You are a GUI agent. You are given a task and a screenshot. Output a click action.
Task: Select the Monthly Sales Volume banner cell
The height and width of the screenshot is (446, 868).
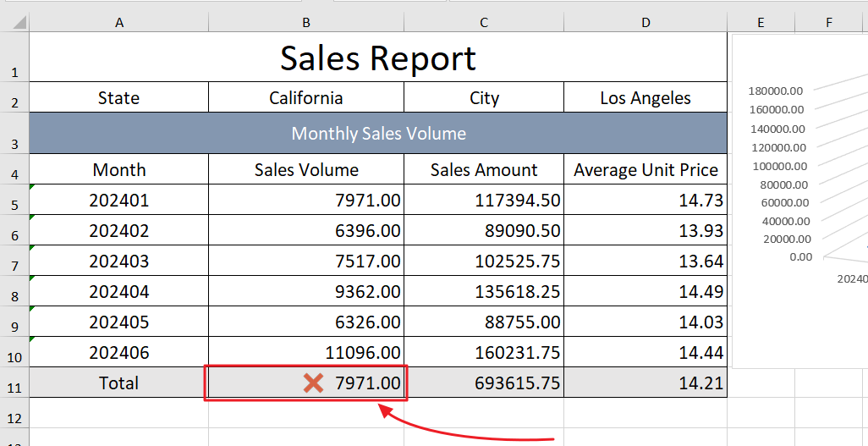click(x=378, y=133)
